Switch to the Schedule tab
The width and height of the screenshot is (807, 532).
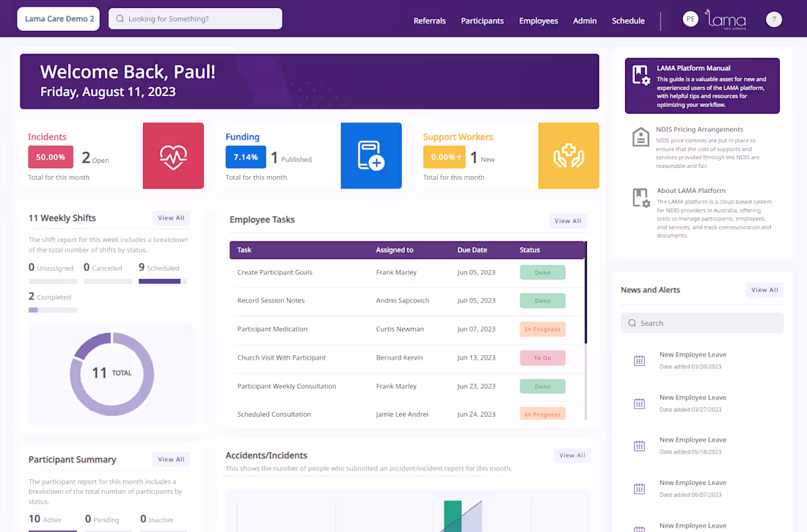click(x=628, y=21)
